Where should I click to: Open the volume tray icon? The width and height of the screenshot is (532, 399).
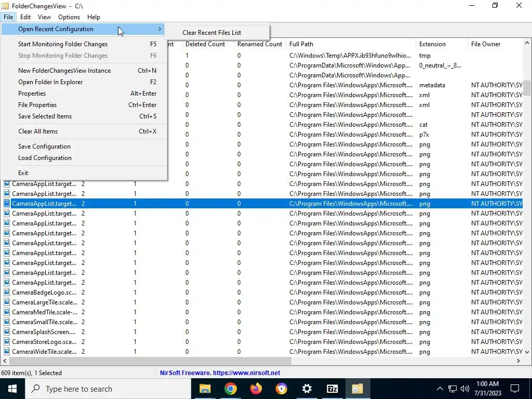coord(465,389)
